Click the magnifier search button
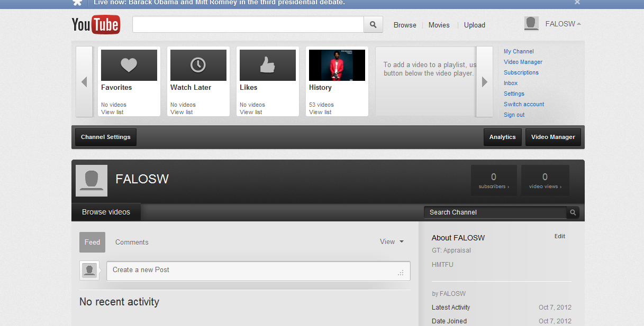 (373, 24)
